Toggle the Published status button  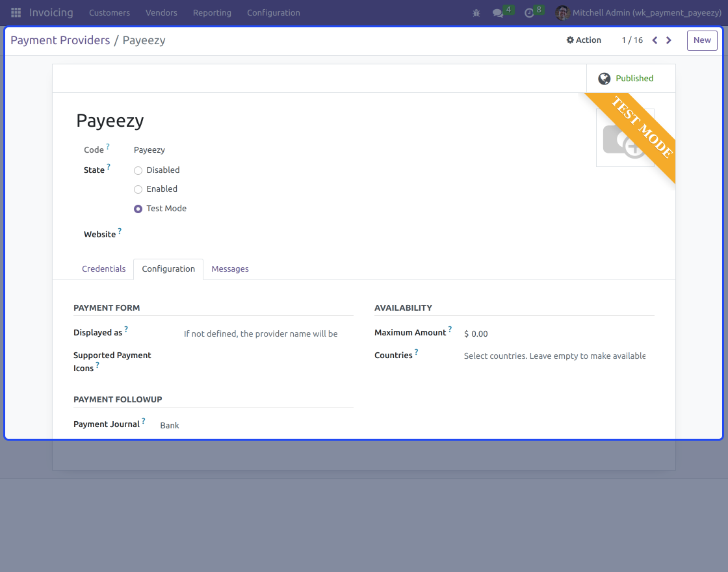[x=630, y=79]
